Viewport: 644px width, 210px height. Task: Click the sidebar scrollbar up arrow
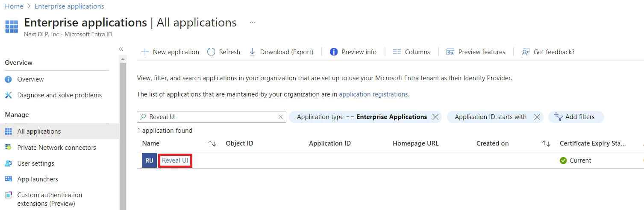pos(123,59)
